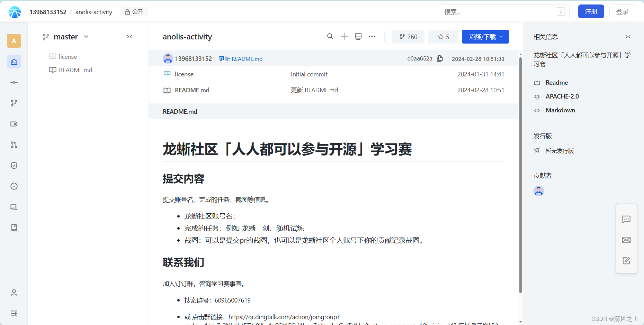The height and width of the screenshot is (325, 644).
Task: Open discussions icon in left sidebar
Action: pos(14,207)
